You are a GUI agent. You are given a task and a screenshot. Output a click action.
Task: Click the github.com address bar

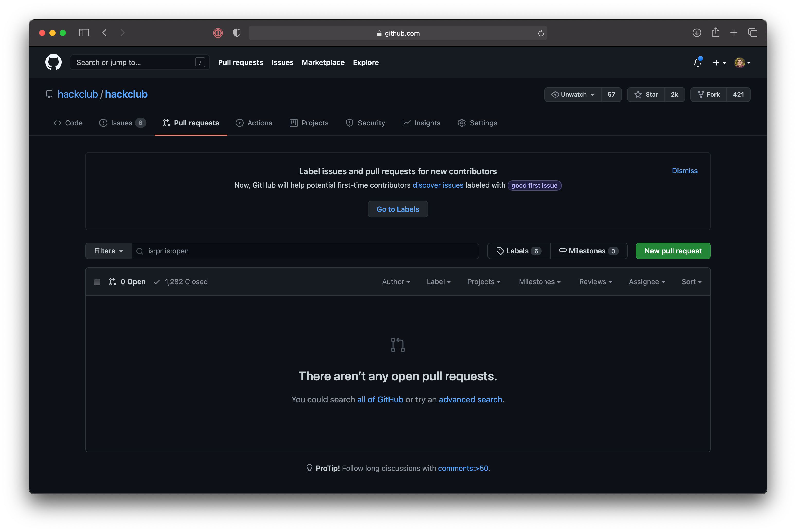pos(398,33)
